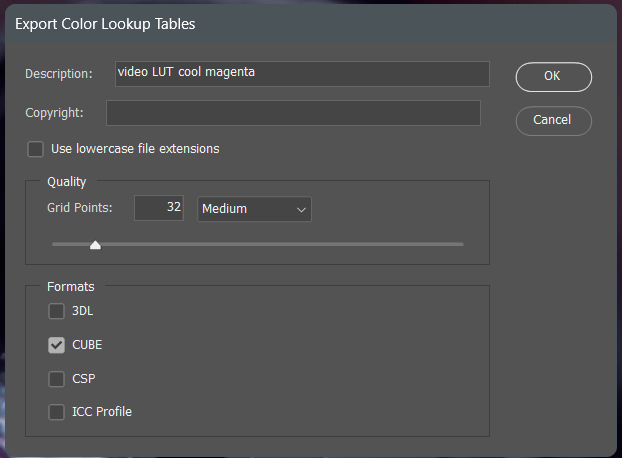Confirm export with the OK button
The width and height of the screenshot is (622, 458).
(x=554, y=77)
